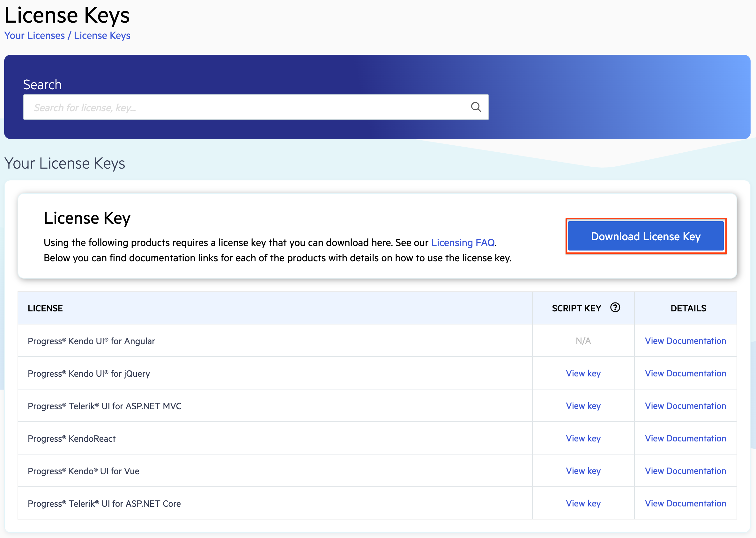Open documentation for Telerik UI for ASP.NET MVC
This screenshot has height=538, width=756.
point(685,405)
